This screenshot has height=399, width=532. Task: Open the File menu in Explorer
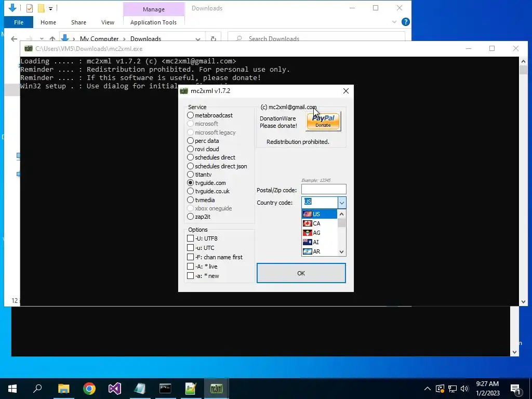coord(19,22)
